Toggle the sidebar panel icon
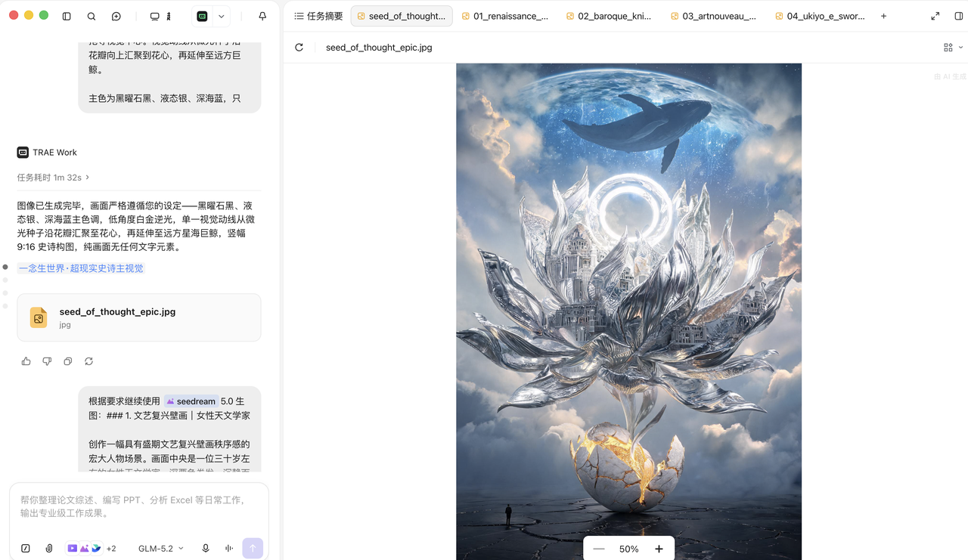 [67, 16]
